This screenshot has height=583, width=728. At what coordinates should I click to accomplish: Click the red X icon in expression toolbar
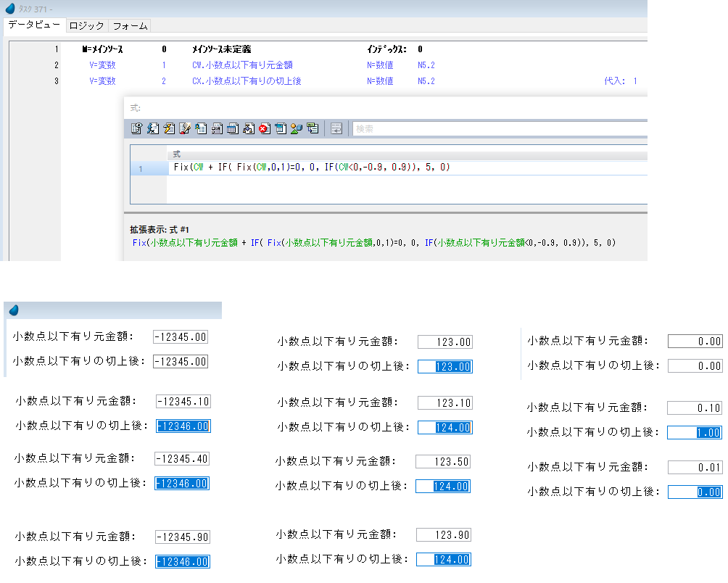coord(265,128)
